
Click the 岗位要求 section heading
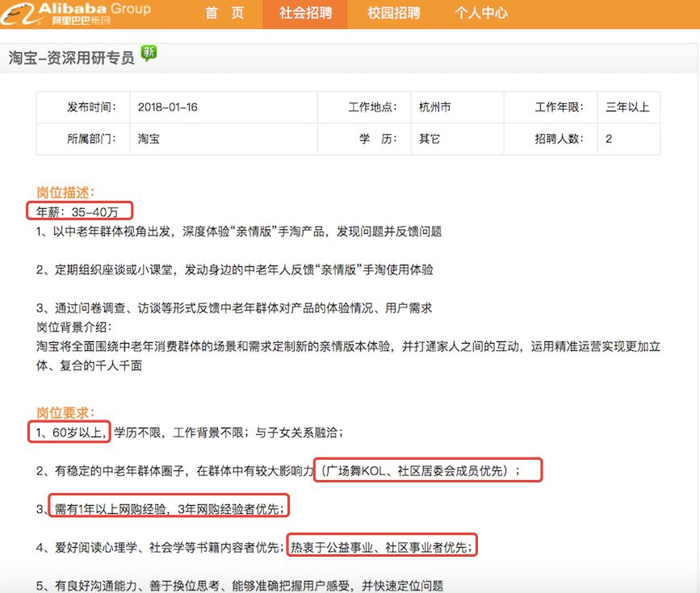pyautogui.click(x=65, y=413)
